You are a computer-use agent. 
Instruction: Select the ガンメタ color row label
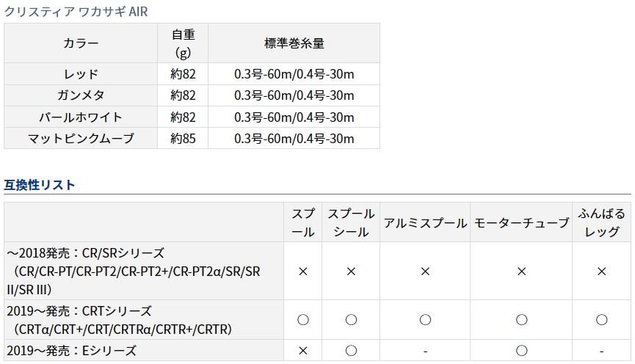pos(81,95)
